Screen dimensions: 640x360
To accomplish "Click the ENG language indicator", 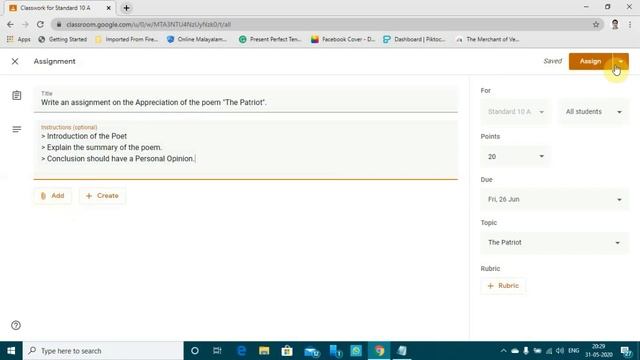I will pos(573,351).
